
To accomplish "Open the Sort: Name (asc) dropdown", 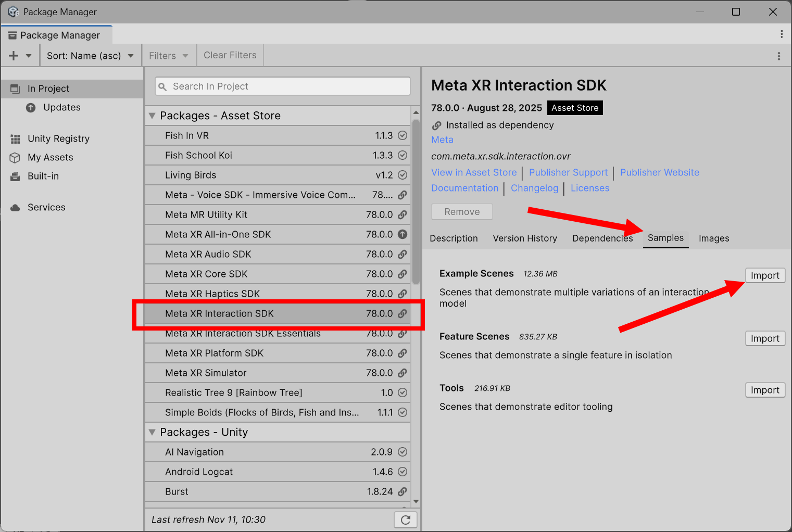I will tap(91, 56).
